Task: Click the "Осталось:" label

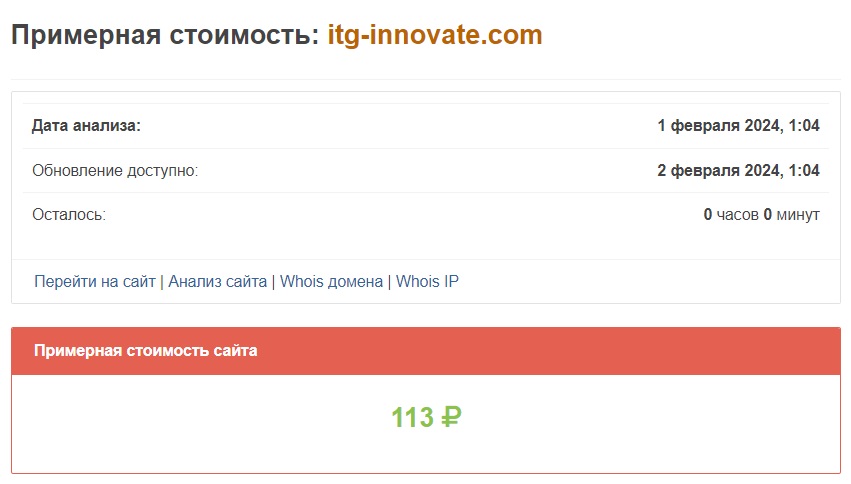Action: coord(68,215)
